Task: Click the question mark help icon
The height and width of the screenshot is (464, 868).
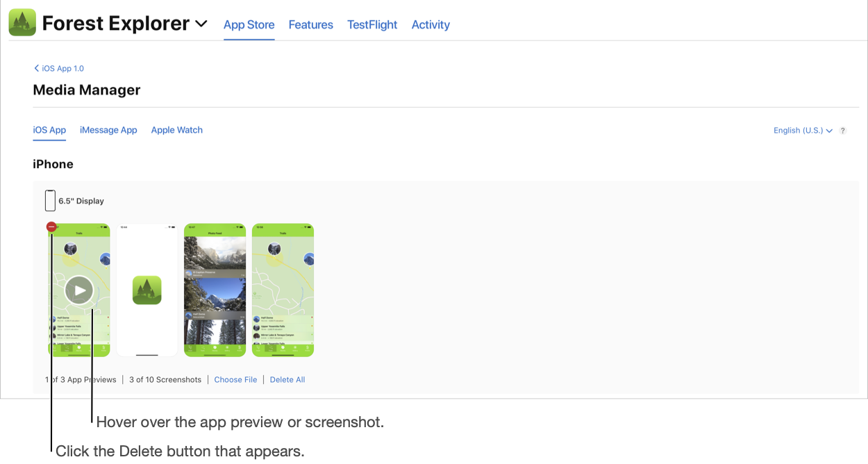Action: 843,131
